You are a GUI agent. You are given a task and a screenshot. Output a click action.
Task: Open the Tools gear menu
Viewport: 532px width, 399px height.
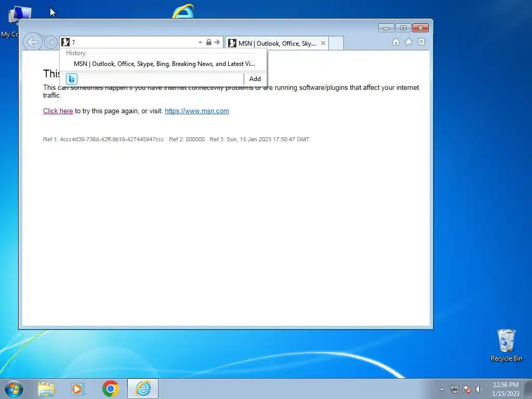pyautogui.click(x=421, y=42)
